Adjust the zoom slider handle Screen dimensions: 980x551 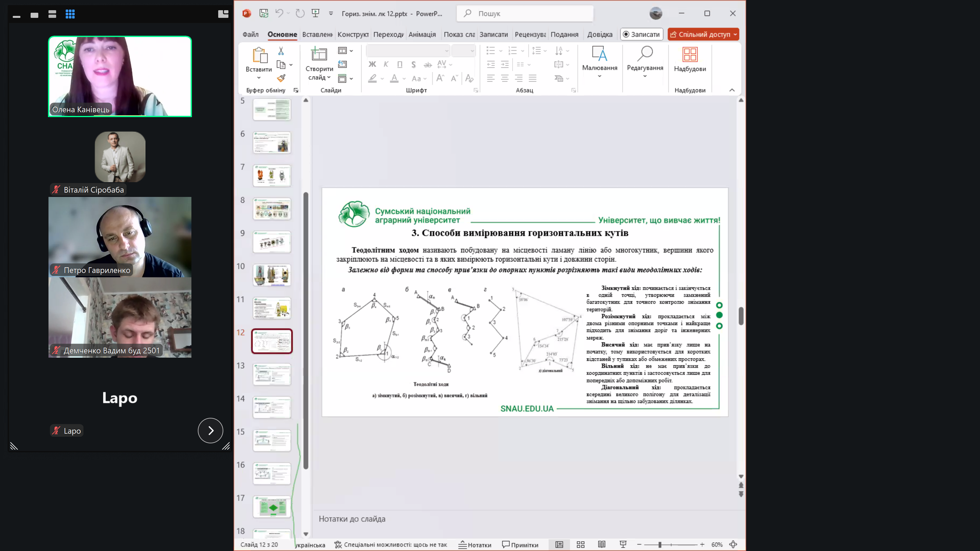click(x=660, y=545)
